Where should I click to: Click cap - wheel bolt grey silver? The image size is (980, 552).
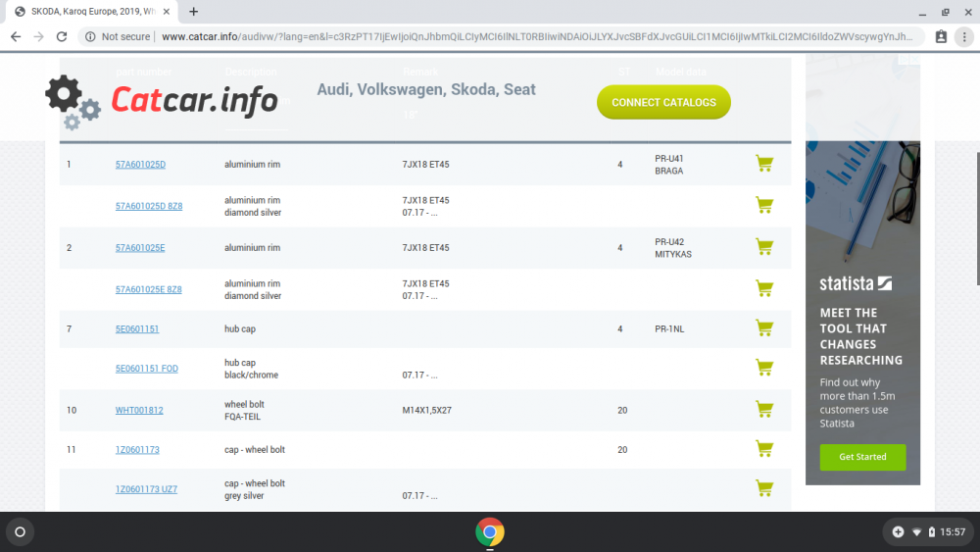255,489
